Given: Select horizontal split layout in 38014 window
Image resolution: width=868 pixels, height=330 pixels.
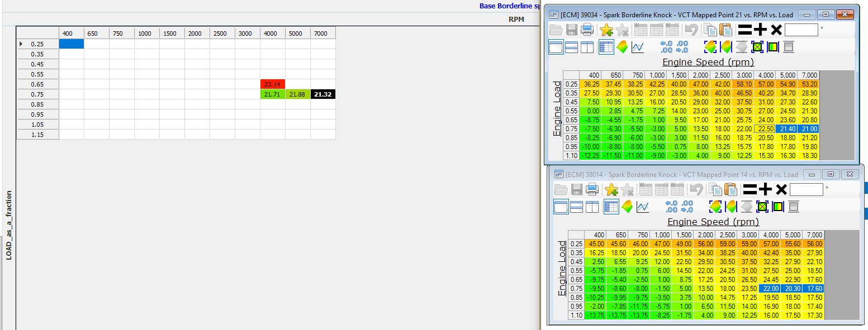Looking at the screenshot, I should (x=576, y=207).
